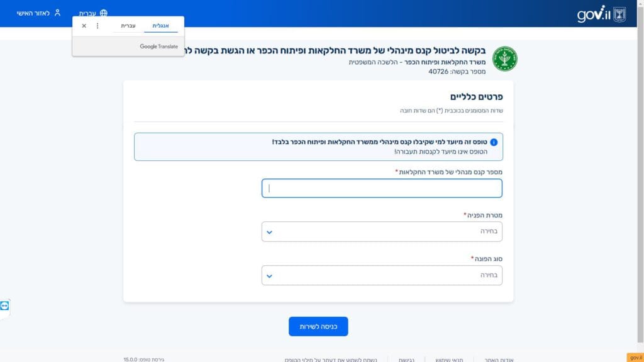Screen dimensions: 644x362
Task: Click the gov.il logo in the header
Action: (593, 14)
